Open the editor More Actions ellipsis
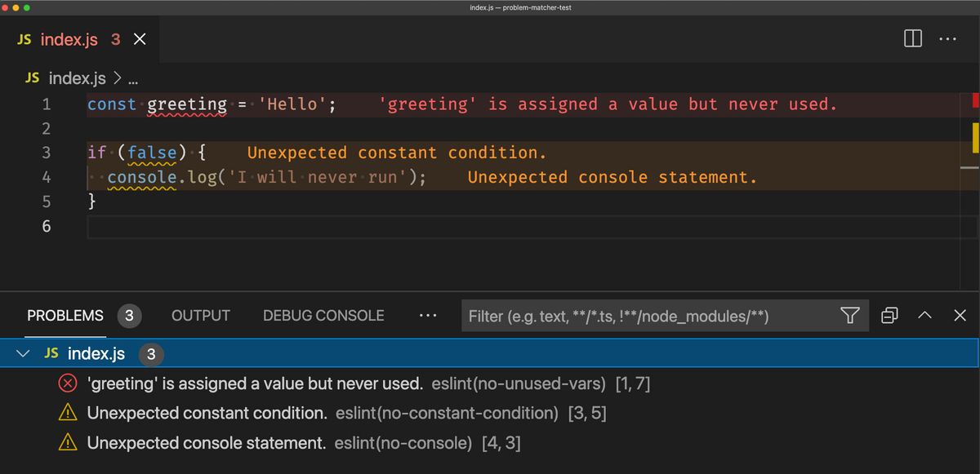980x474 pixels. (947, 39)
